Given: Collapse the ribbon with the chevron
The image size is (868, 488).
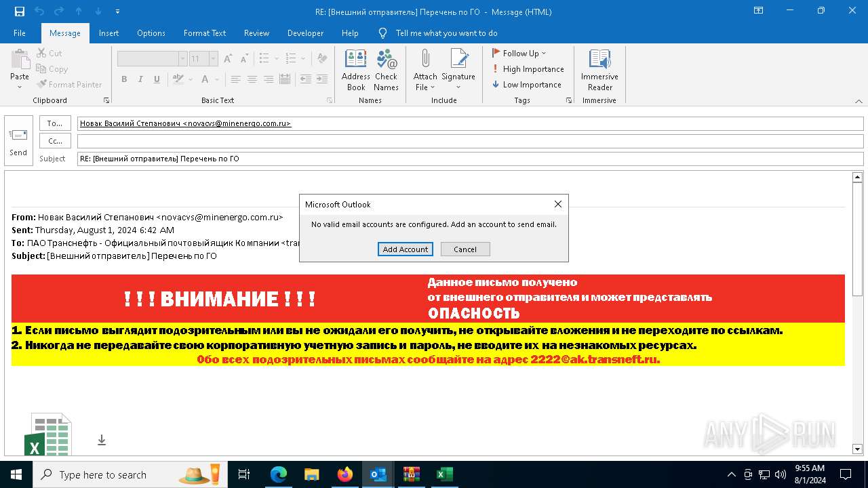Looking at the screenshot, I should 859,100.
